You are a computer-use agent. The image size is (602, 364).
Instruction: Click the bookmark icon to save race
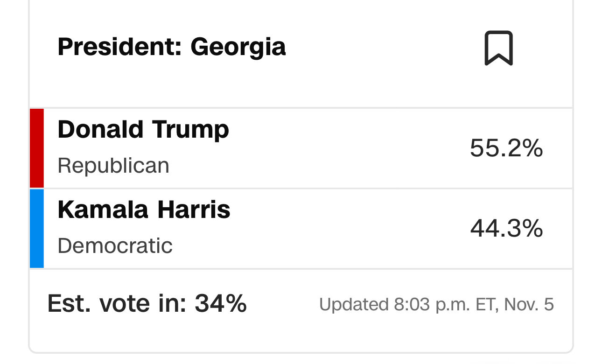(498, 48)
